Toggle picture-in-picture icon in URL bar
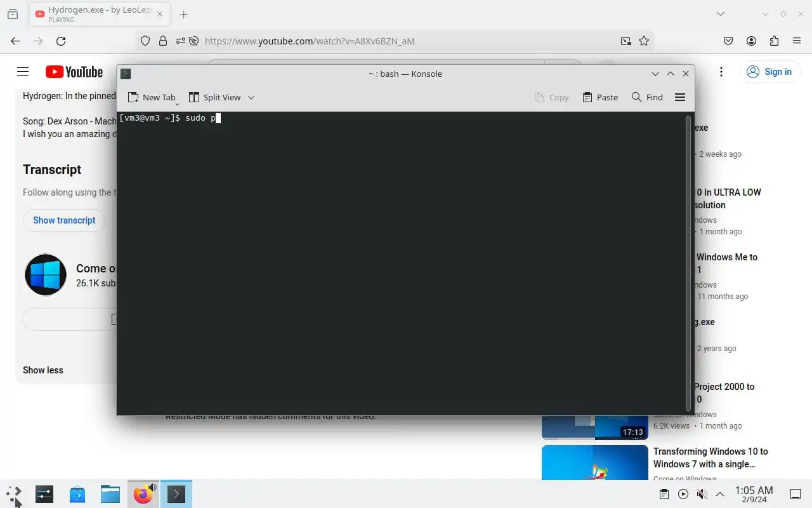This screenshot has width=812, height=508. pyautogui.click(x=626, y=41)
